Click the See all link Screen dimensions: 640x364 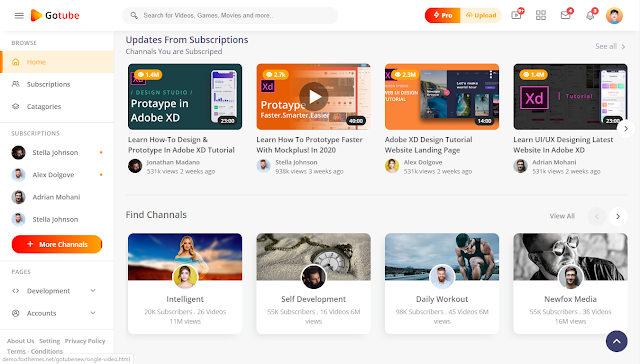pos(606,47)
